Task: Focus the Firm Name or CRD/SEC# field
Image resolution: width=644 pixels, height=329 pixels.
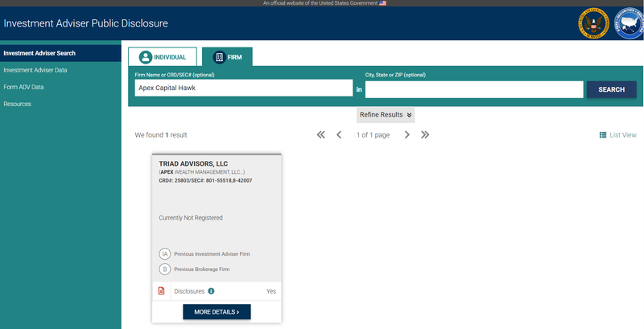Action: click(244, 88)
